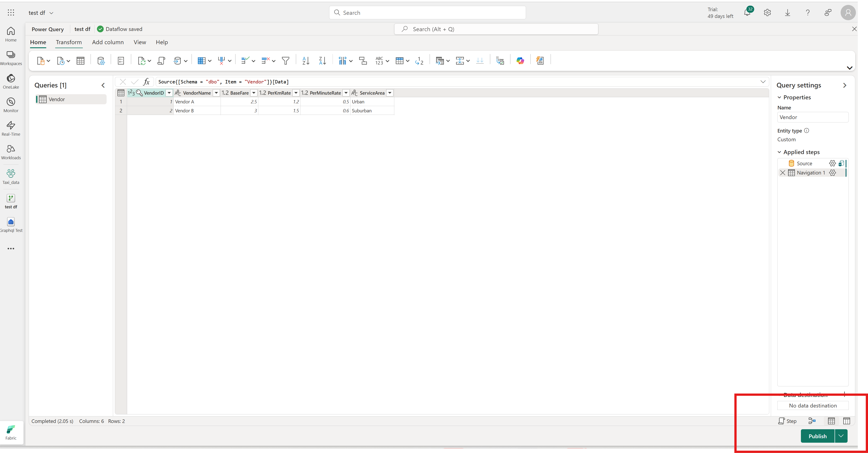This screenshot has height=453, width=868.
Task: Open ServiceArea column filter dropdown
Action: coord(390,93)
